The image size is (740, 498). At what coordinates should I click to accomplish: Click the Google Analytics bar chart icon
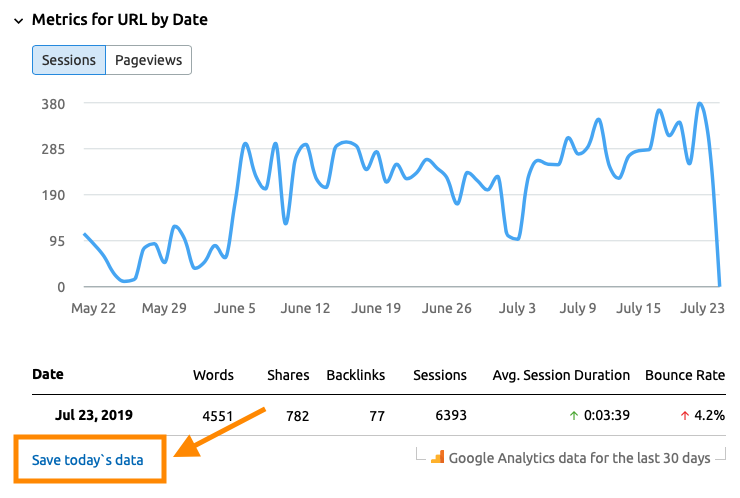[x=437, y=457]
